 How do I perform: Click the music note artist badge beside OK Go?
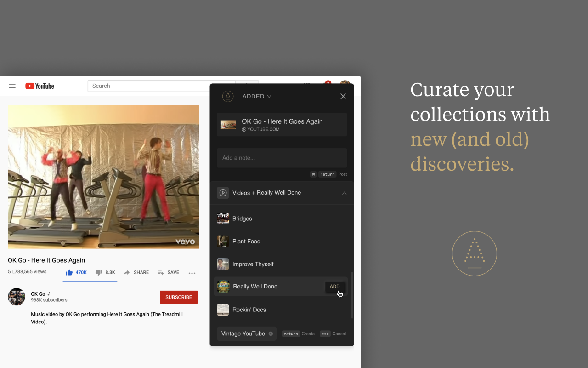pos(49,294)
